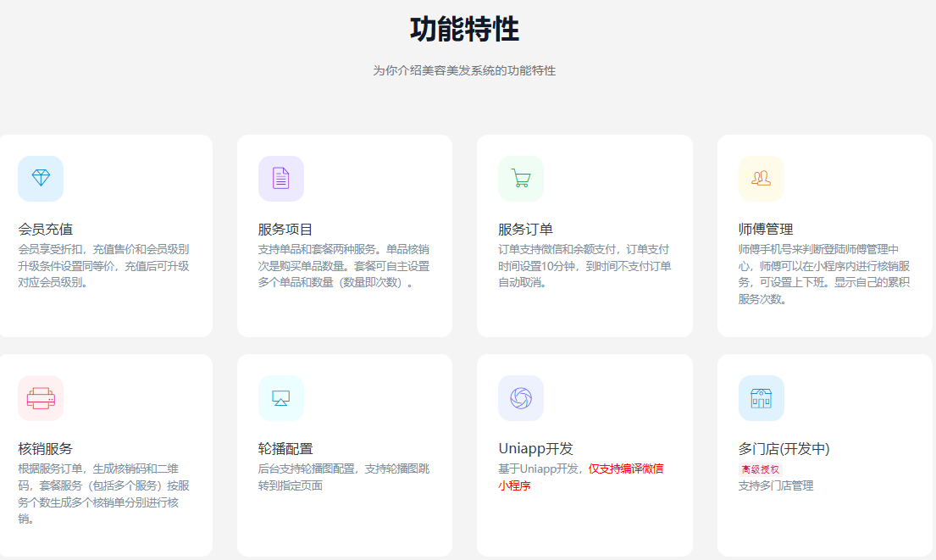Image resolution: width=936 pixels, height=560 pixels.
Task: Open the 轮播配置 card title
Action: pyautogui.click(x=285, y=448)
